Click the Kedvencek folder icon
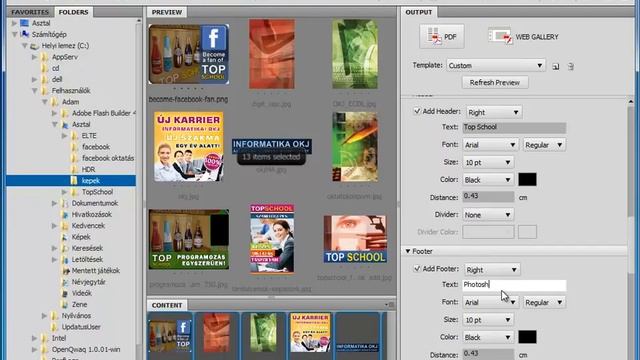Viewport: 640px width, 360px height. coord(64,226)
